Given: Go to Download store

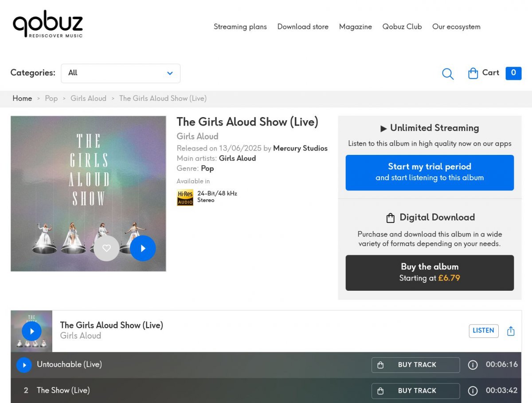Looking at the screenshot, I should [x=303, y=27].
